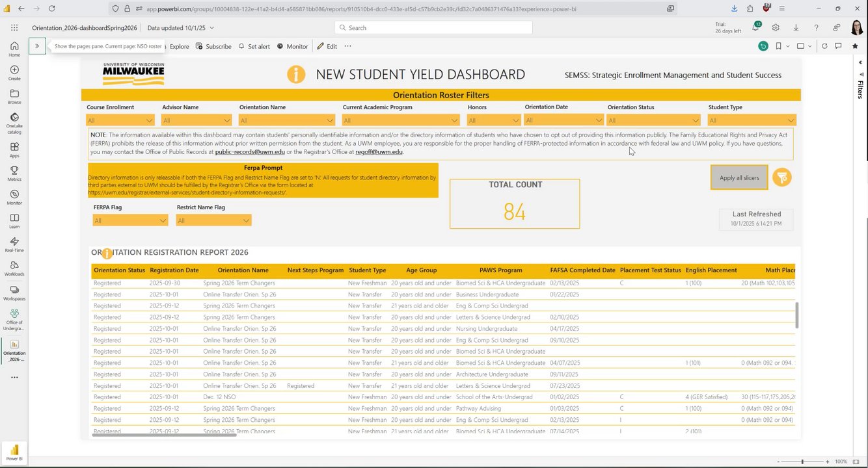Open Orientation Date slicer dropdown

(x=564, y=120)
